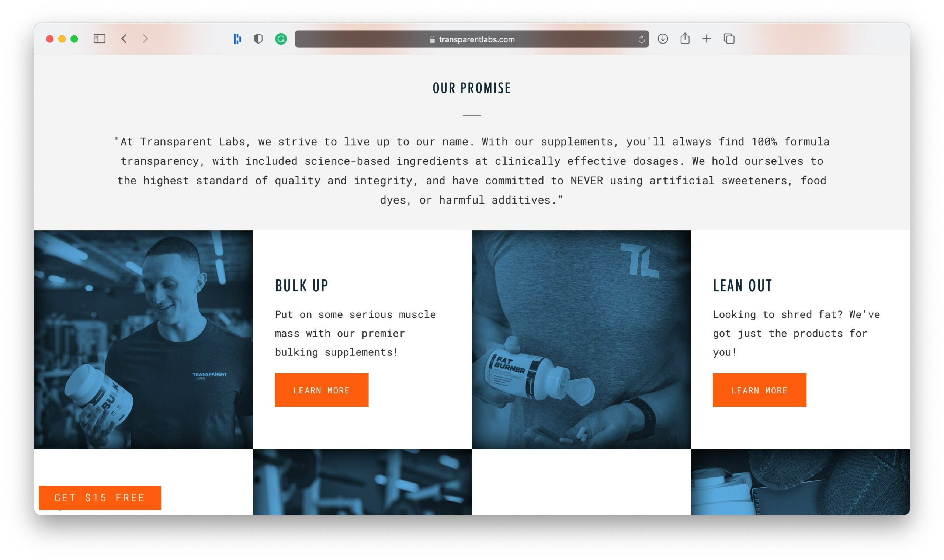
Task: Click the share/export icon
Action: pos(684,39)
